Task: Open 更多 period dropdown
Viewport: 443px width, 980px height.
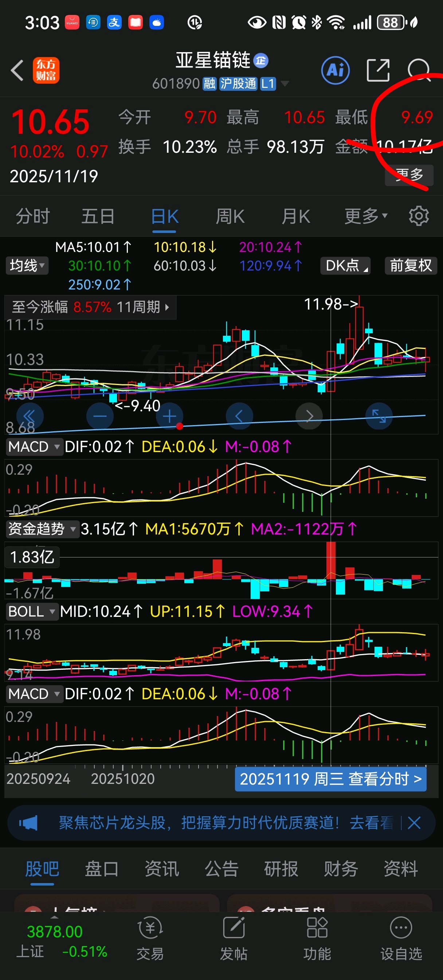Action: point(365,216)
